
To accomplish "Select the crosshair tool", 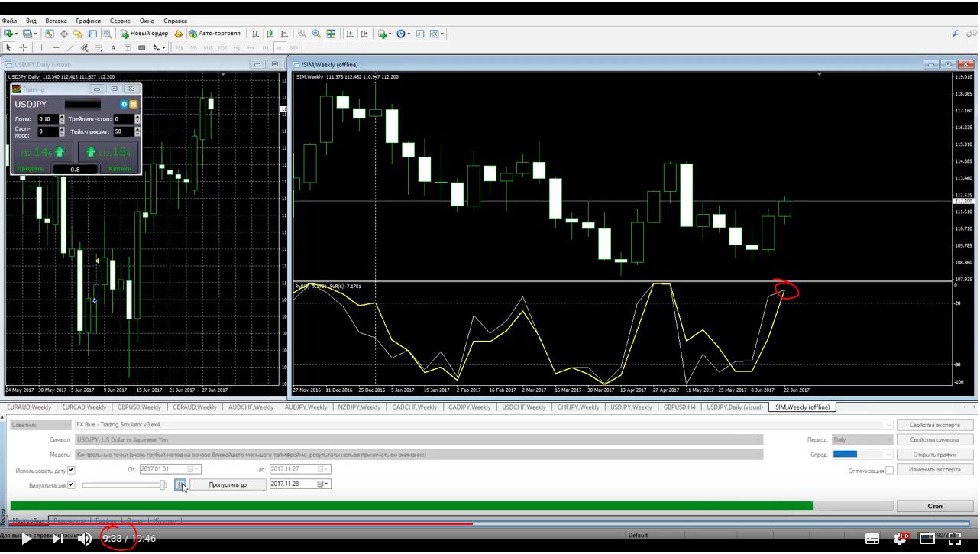I will tap(23, 47).
